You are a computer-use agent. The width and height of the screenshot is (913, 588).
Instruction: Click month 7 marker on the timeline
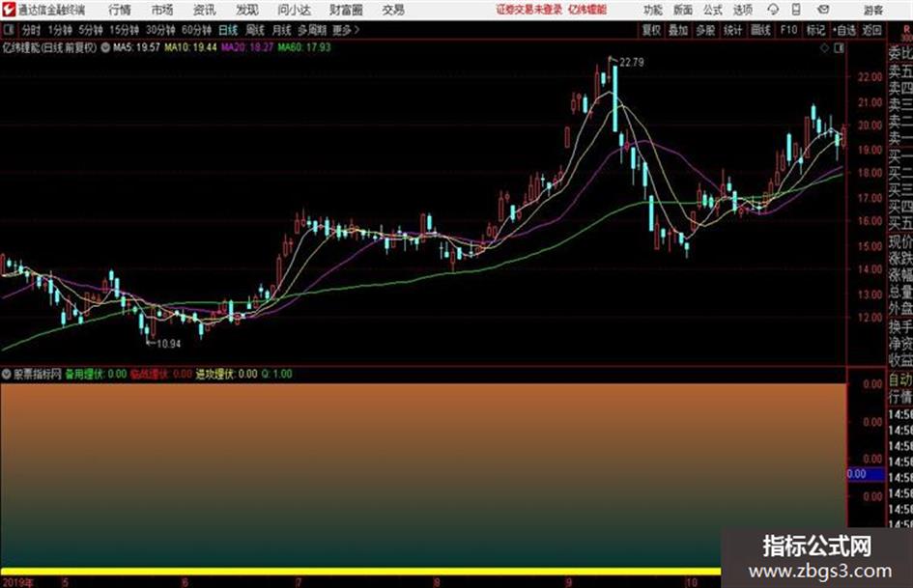(x=299, y=582)
